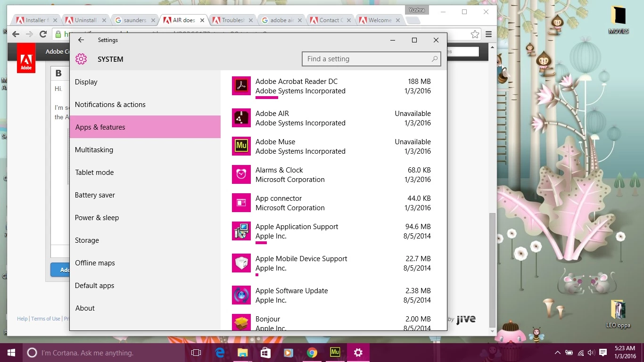Click the Adobe AIR app icon
This screenshot has height=362, width=644.
[x=241, y=118]
